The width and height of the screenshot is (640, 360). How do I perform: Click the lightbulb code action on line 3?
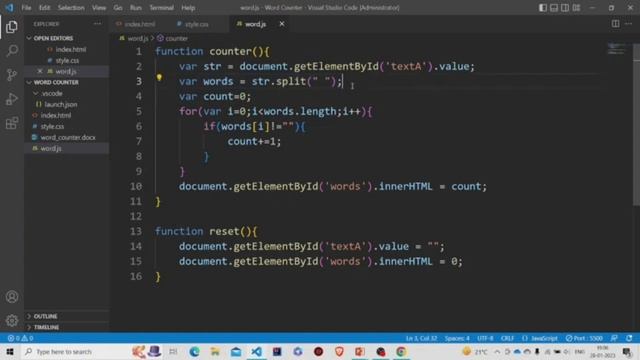coord(159,78)
